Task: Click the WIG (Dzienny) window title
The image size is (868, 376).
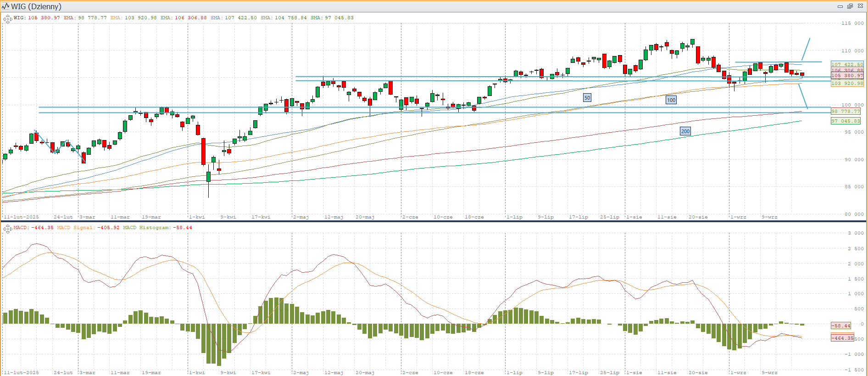Action: pyautogui.click(x=36, y=6)
